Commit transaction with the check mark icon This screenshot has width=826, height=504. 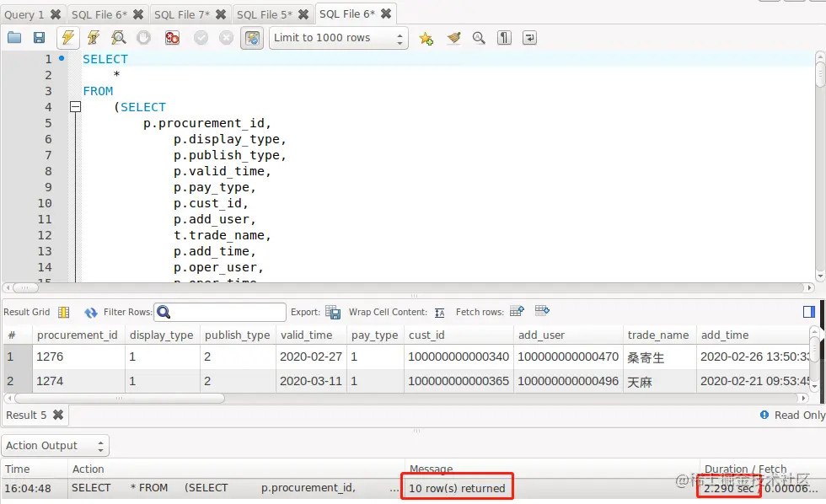201,37
